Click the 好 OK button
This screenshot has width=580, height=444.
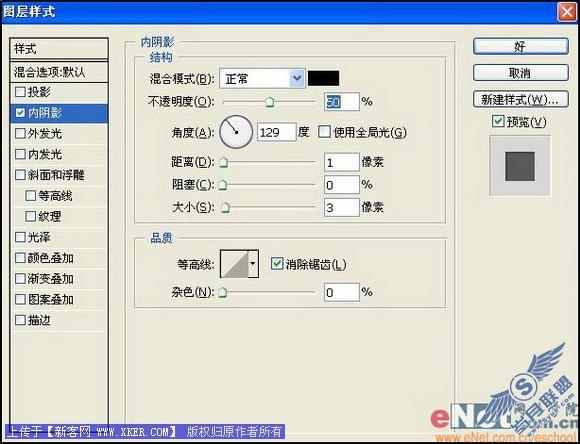pyautogui.click(x=520, y=47)
